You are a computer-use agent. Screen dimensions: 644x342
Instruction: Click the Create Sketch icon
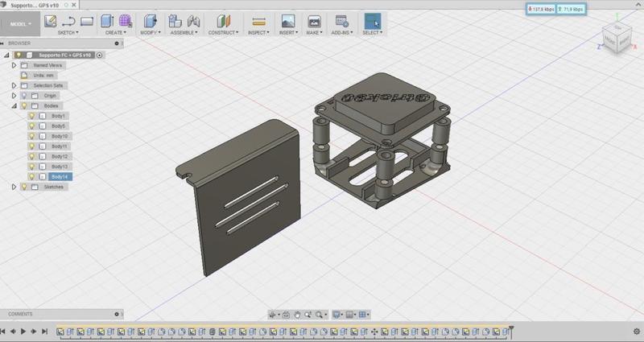[51, 21]
